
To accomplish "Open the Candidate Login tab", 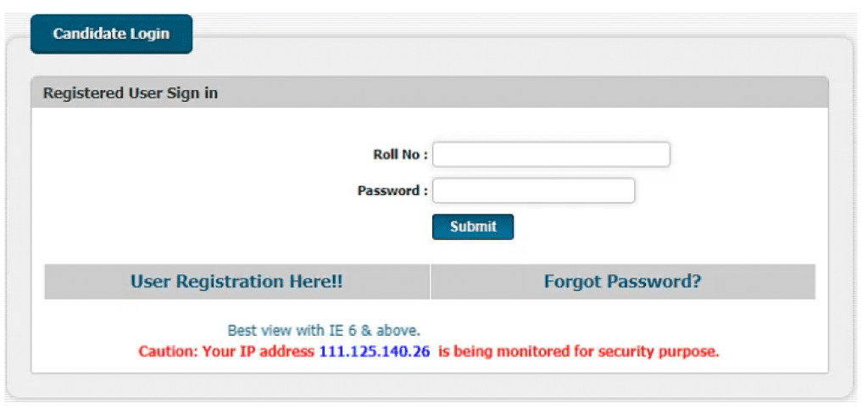I will point(111,35).
